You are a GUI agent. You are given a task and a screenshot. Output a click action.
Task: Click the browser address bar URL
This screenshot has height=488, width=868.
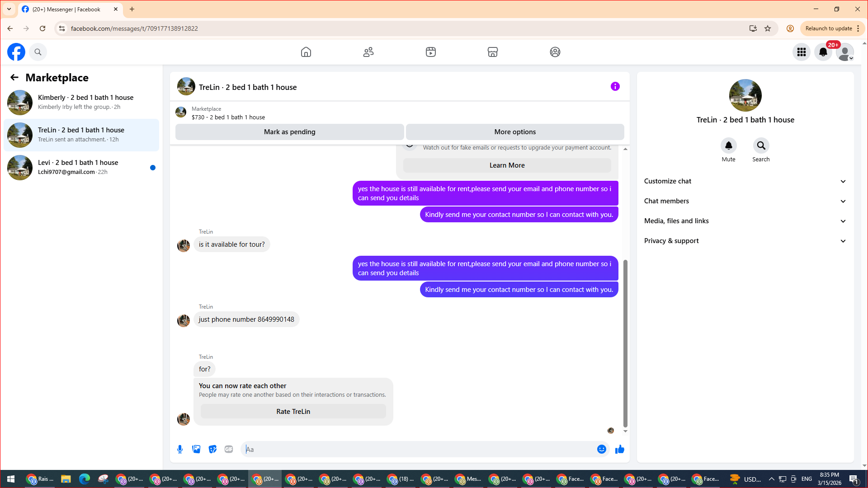tap(134, 28)
